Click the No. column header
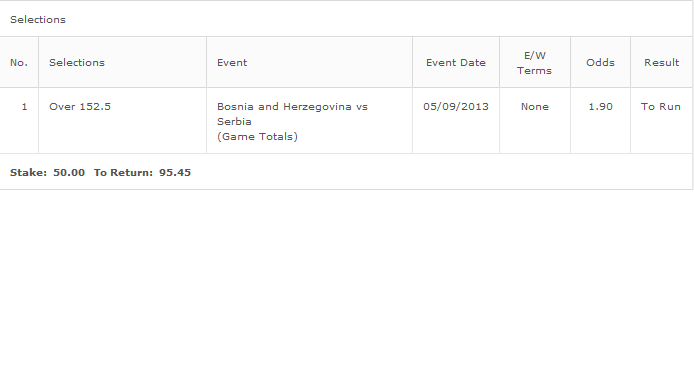Viewport: 694px width, 372px height. [19, 62]
